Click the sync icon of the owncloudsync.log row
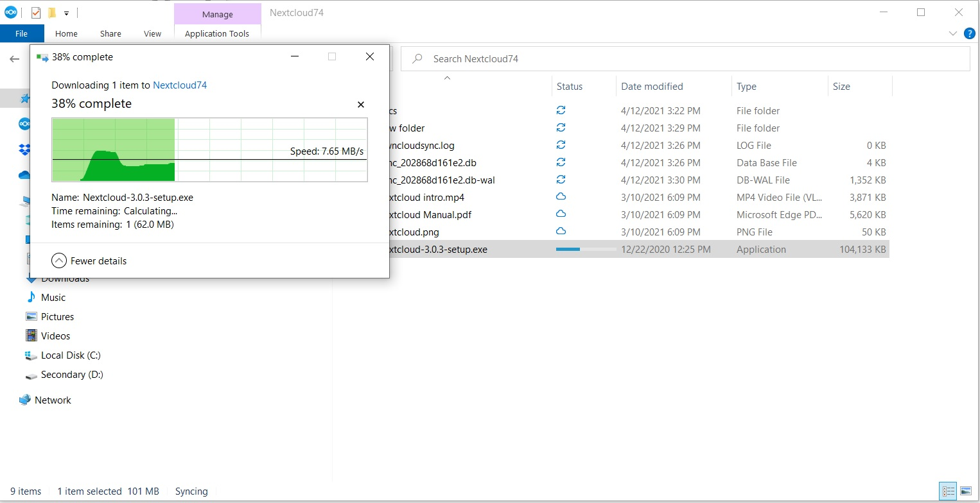The image size is (980, 503). pos(561,145)
